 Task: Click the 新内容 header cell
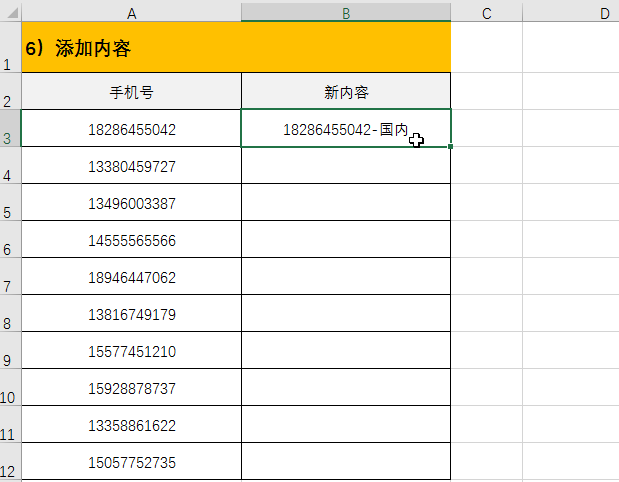pos(346,91)
